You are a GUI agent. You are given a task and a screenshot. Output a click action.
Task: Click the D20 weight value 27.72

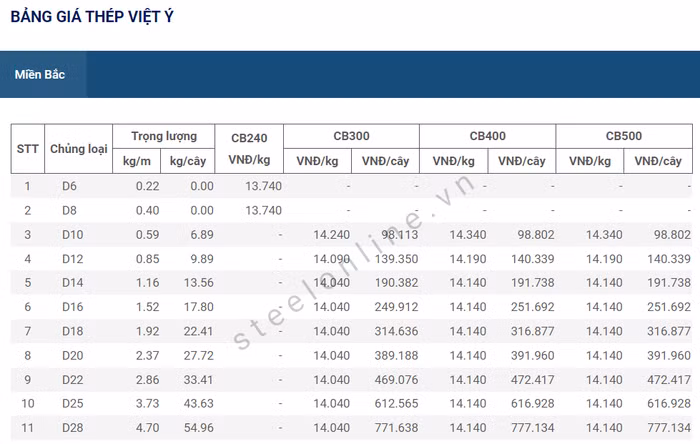pyautogui.click(x=199, y=355)
